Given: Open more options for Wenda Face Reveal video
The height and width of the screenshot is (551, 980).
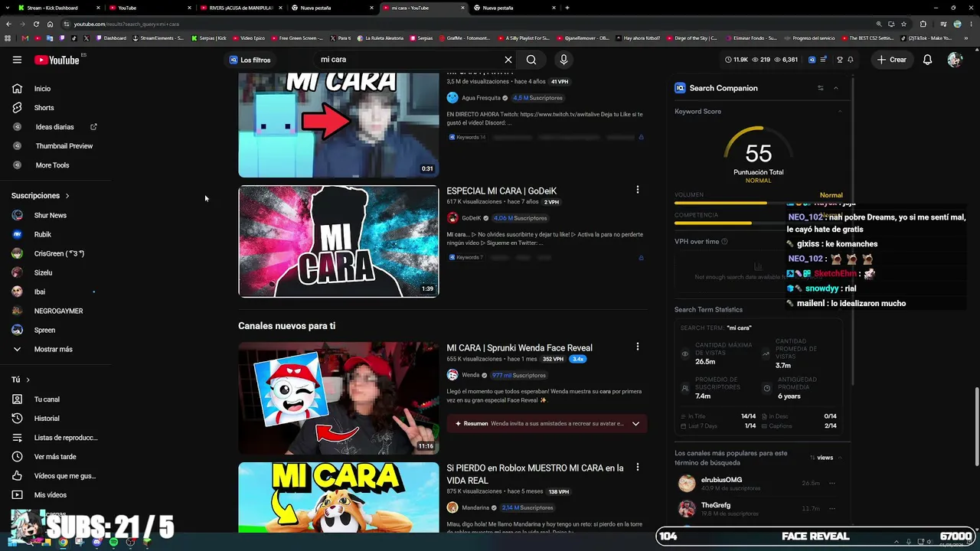Looking at the screenshot, I should click(637, 347).
